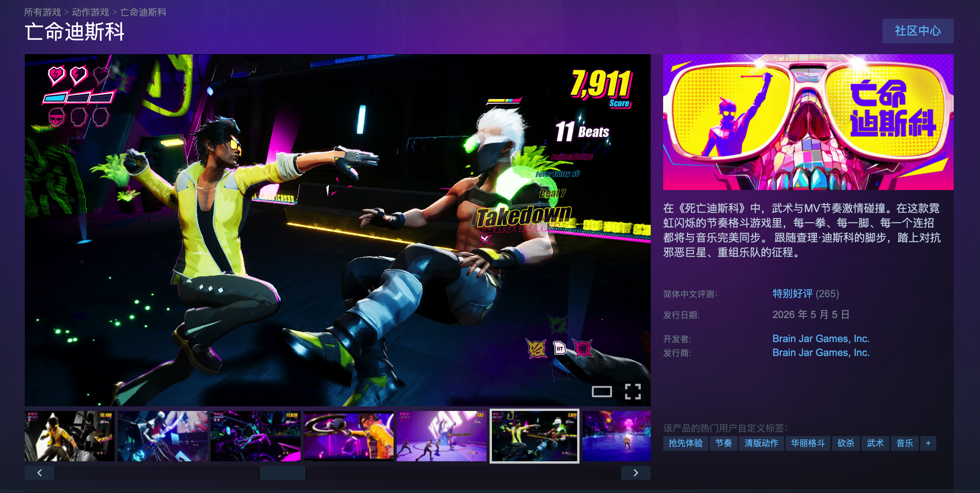View the third thumbnail with dark neon lines
Image resolution: width=980 pixels, height=493 pixels.
pyautogui.click(x=256, y=436)
